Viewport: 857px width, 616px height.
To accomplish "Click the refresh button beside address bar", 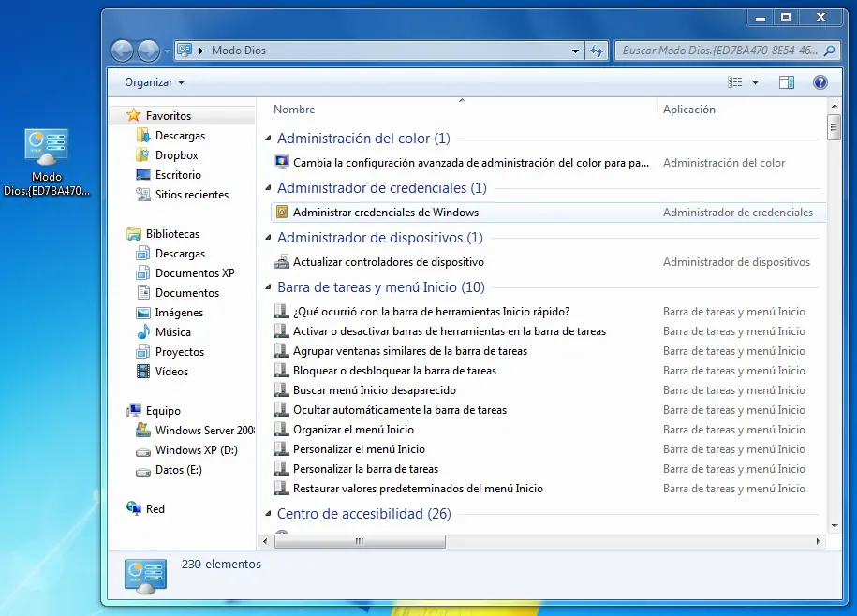I will [x=598, y=51].
